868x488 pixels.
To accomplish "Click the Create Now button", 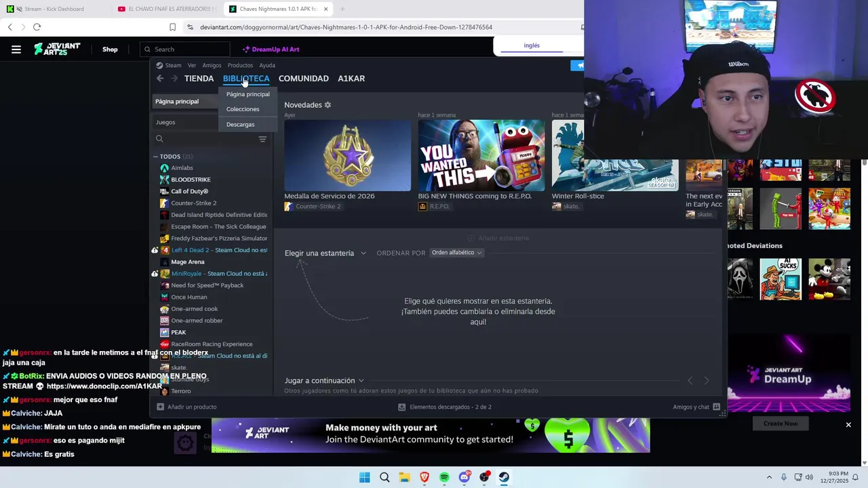I will coord(781,424).
